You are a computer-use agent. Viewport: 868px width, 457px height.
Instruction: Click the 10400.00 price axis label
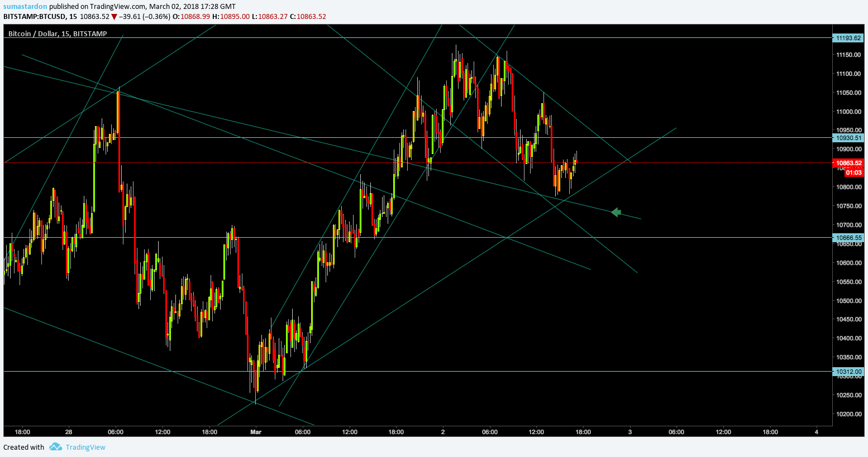click(848, 338)
